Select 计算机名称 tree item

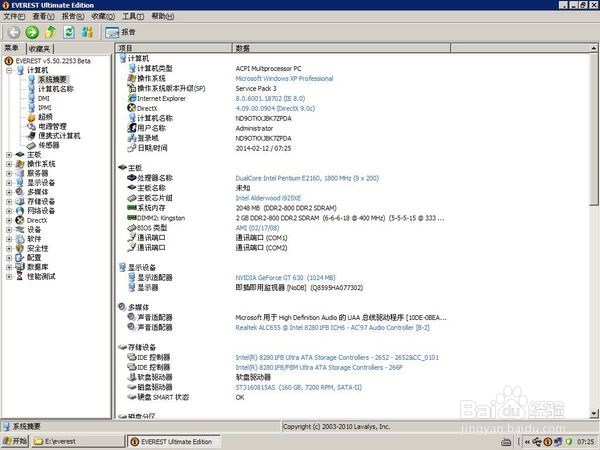[x=56, y=89]
